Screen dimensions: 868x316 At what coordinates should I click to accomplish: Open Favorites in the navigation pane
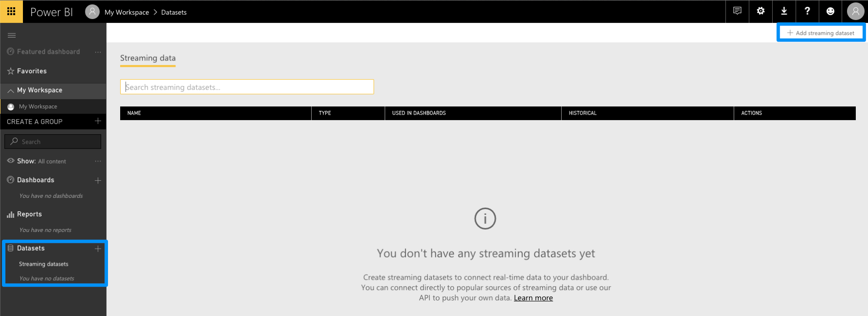32,71
